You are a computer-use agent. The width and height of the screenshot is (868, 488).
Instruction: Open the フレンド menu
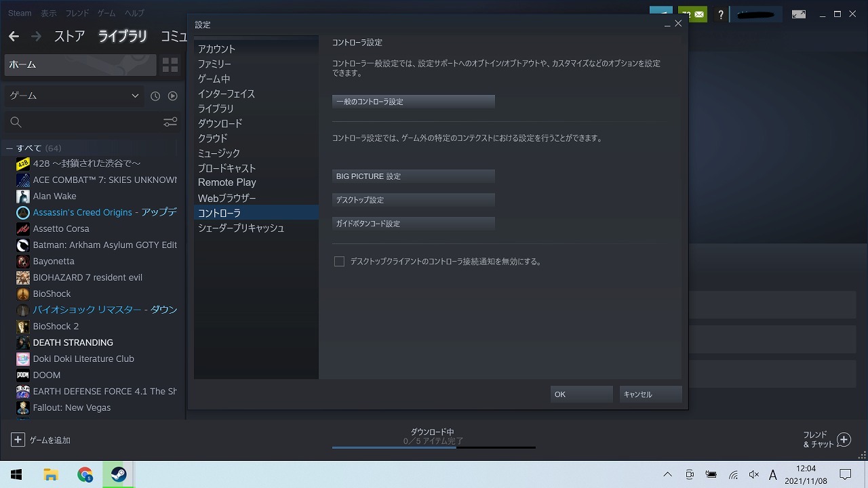(77, 13)
